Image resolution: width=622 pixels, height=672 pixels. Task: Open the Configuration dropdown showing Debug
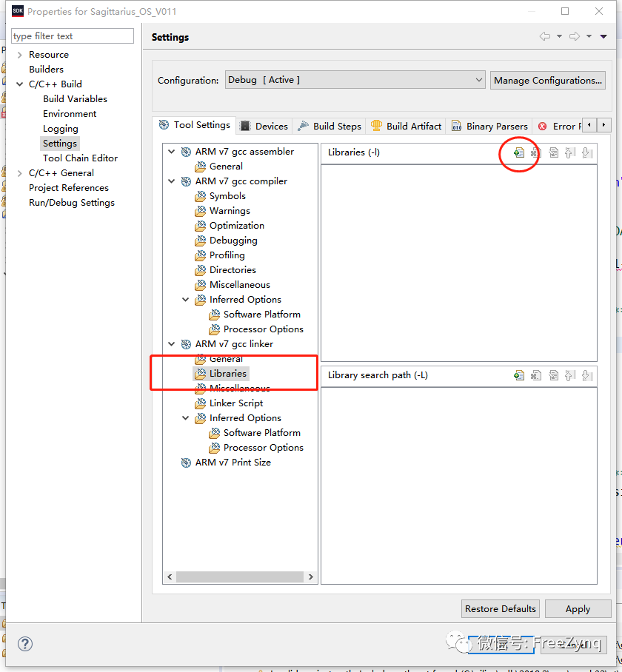click(x=355, y=80)
